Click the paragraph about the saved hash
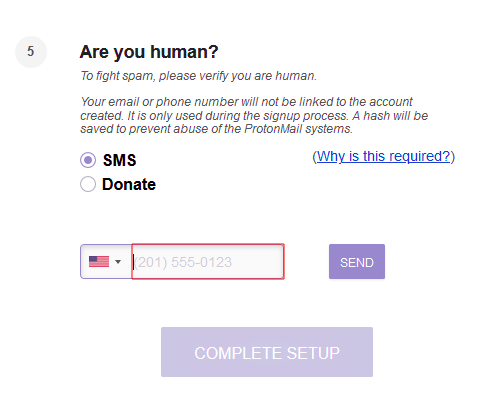Screen dimensions: 497x397 (x=254, y=115)
